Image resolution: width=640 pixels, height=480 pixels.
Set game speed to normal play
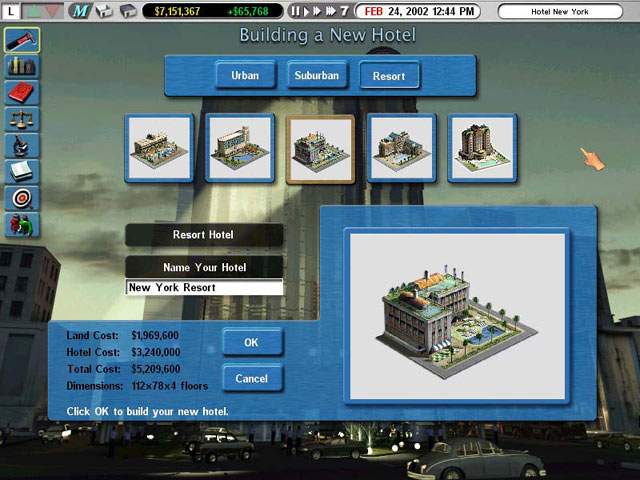coord(306,11)
